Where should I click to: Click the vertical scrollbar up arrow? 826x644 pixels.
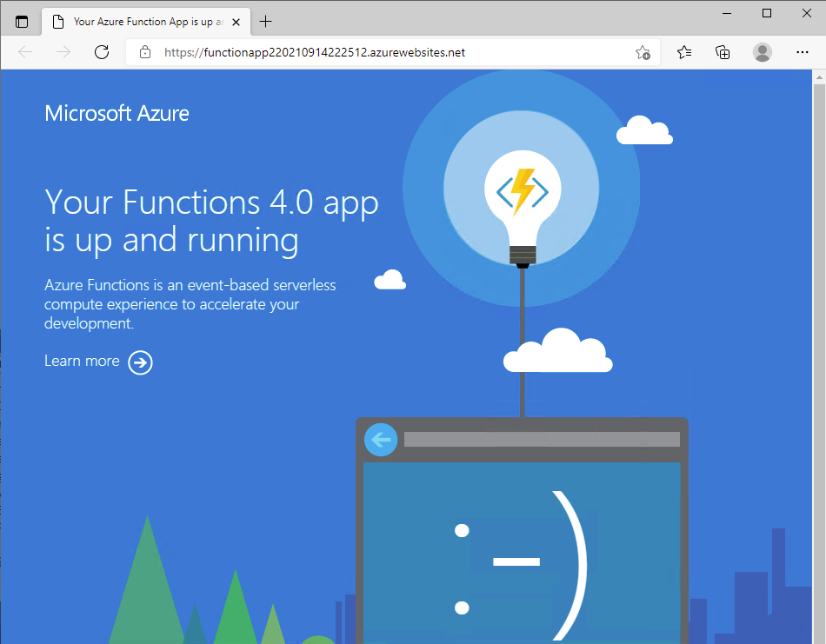(x=819, y=77)
